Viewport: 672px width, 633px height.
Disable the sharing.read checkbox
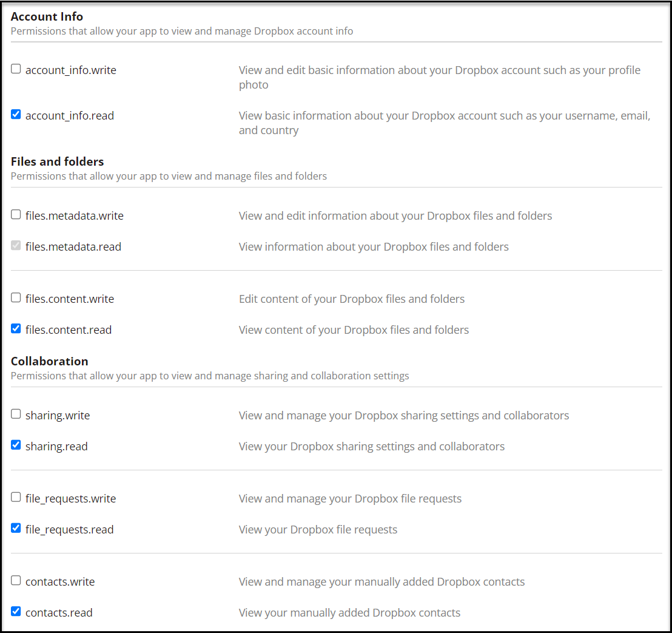coord(16,445)
